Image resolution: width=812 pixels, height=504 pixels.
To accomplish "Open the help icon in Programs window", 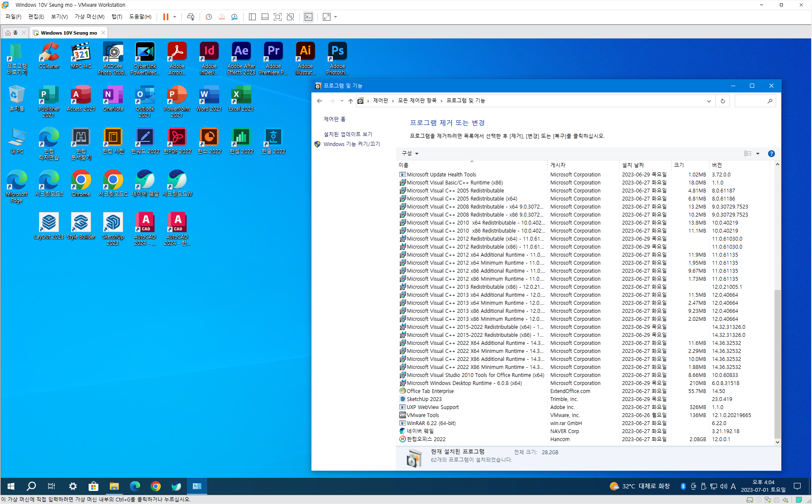I will click(771, 154).
